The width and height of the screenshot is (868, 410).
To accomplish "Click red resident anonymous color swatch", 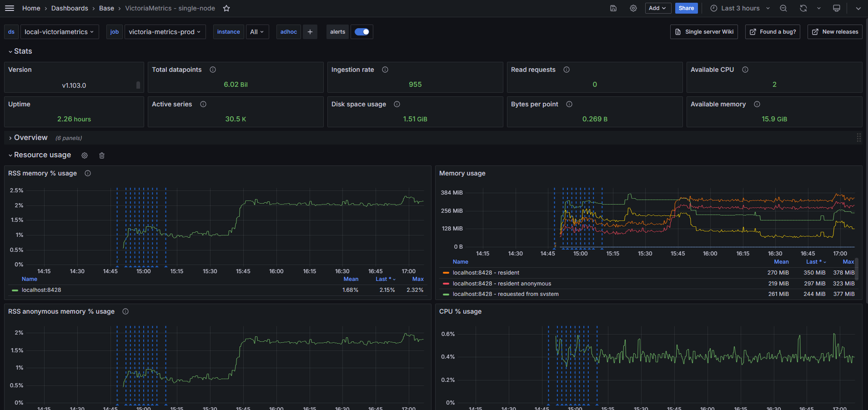I will click(446, 284).
